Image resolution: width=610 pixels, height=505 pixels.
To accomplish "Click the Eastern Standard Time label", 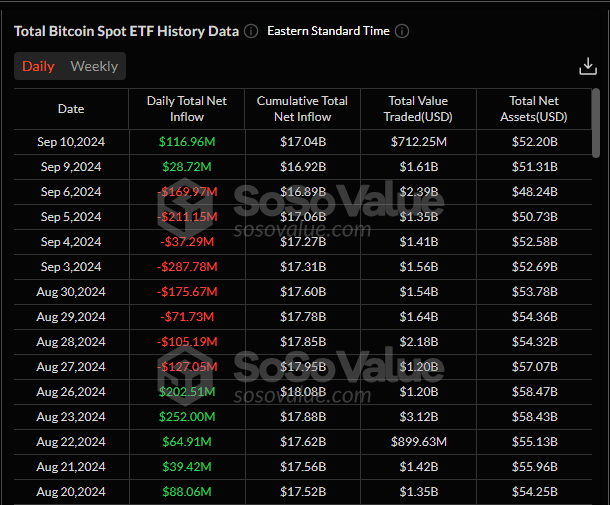I will [x=328, y=31].
